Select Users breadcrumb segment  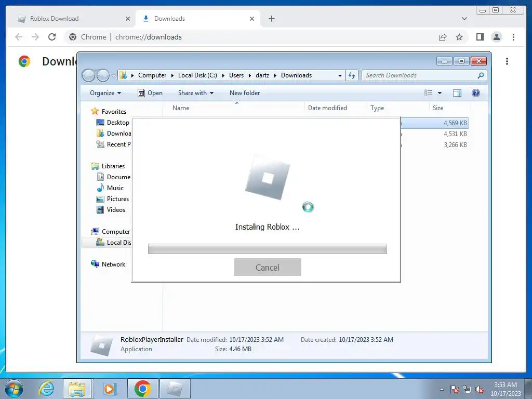[x=236, y=75]
